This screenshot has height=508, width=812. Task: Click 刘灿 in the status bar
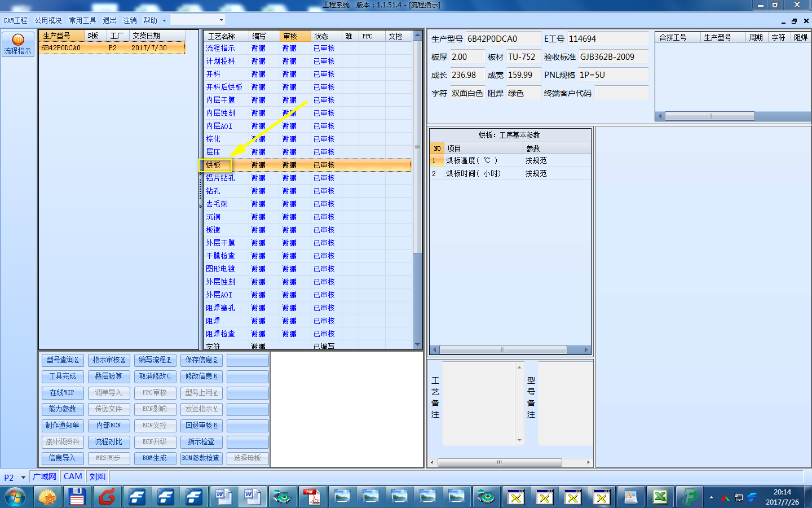pos(98,477)
